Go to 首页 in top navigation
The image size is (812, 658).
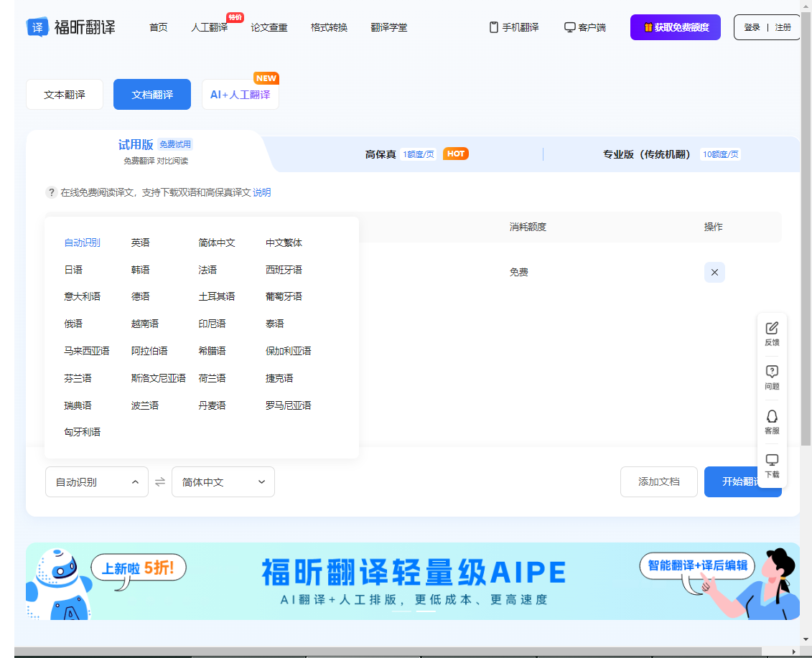tap(159, 27)
